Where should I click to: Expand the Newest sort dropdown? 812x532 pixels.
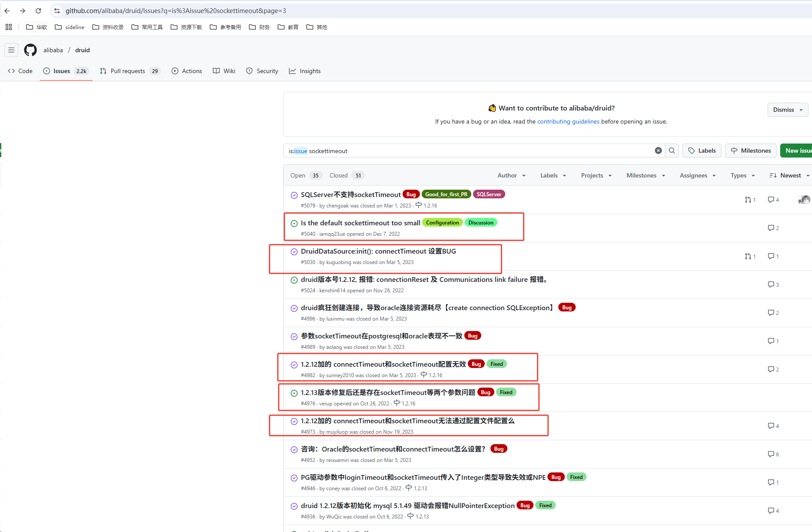pyautogui.click(x=789, y=175)
